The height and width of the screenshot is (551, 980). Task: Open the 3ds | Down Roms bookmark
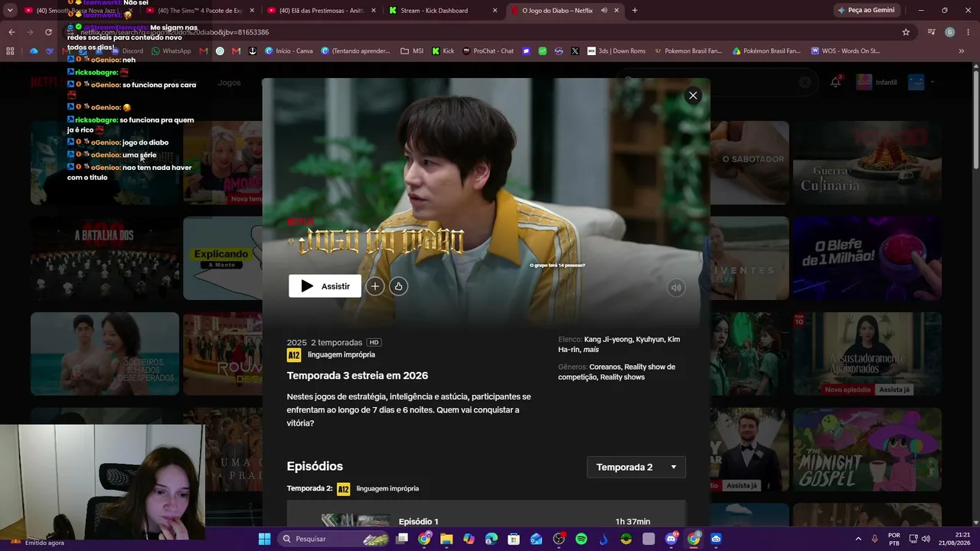point(616,51)
